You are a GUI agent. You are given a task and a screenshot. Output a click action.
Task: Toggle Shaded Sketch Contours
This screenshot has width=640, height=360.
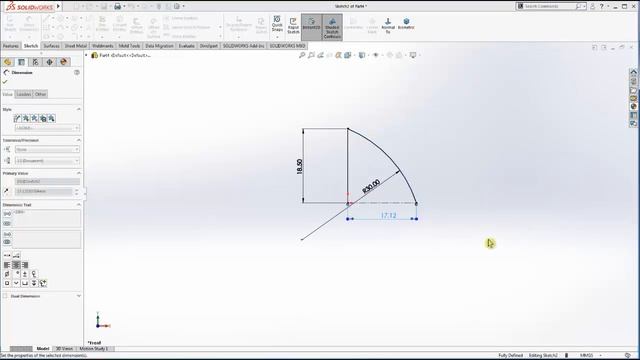tap(332, 28)
